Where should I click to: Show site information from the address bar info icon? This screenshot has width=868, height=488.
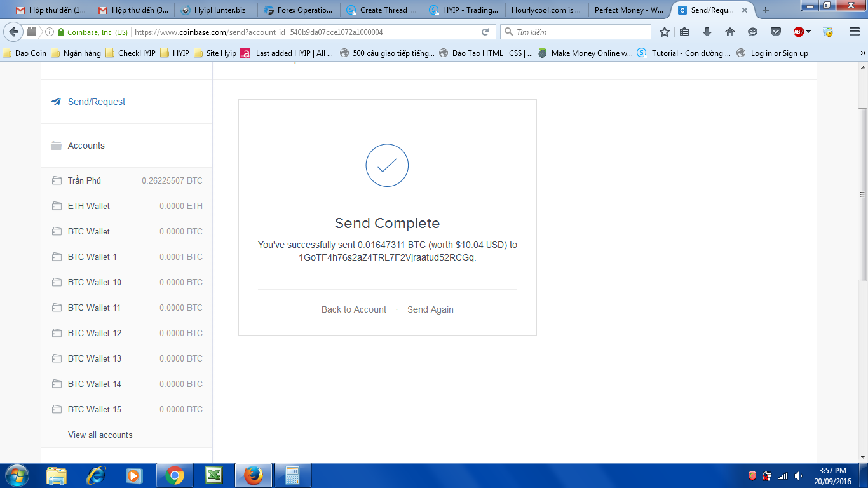(x=50, y=32)
